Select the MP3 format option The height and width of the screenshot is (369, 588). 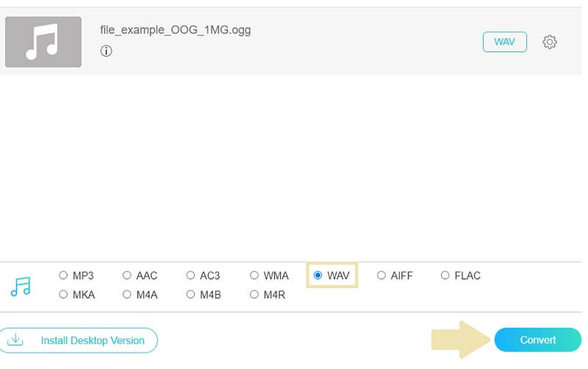[x=63, y=276]
